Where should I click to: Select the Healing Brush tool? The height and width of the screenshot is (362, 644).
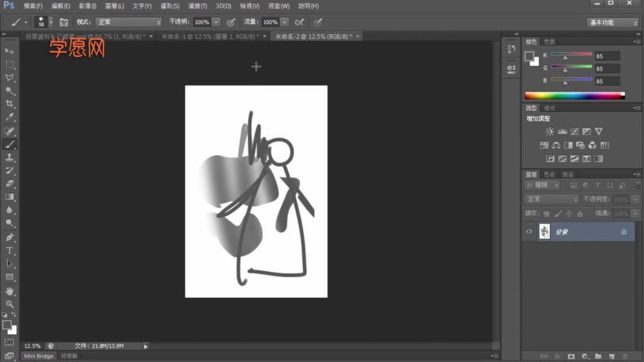pos(9,131)
